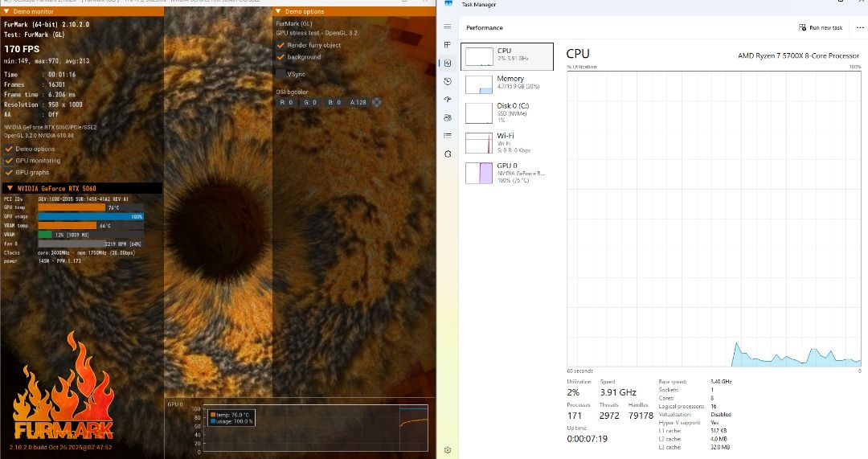Click the Resolution 958 x 1000 line
This screenshot has height=459, width=868.
(43, 105)
